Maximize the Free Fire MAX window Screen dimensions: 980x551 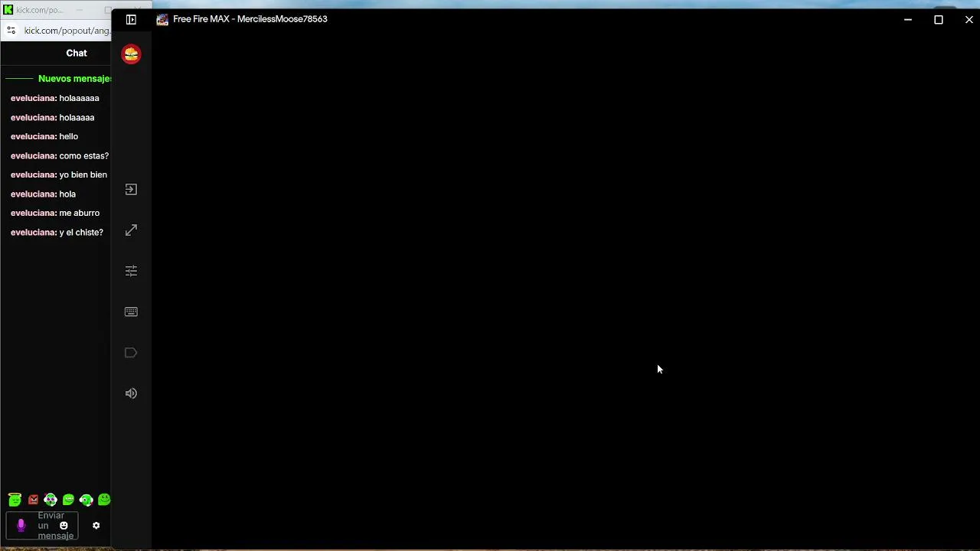click(938, 19)
